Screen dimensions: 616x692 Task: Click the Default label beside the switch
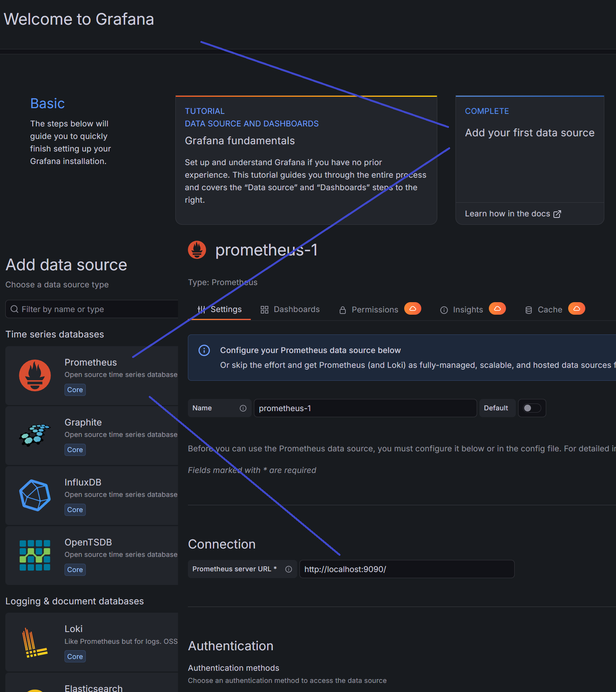click(x=496, y=408)
